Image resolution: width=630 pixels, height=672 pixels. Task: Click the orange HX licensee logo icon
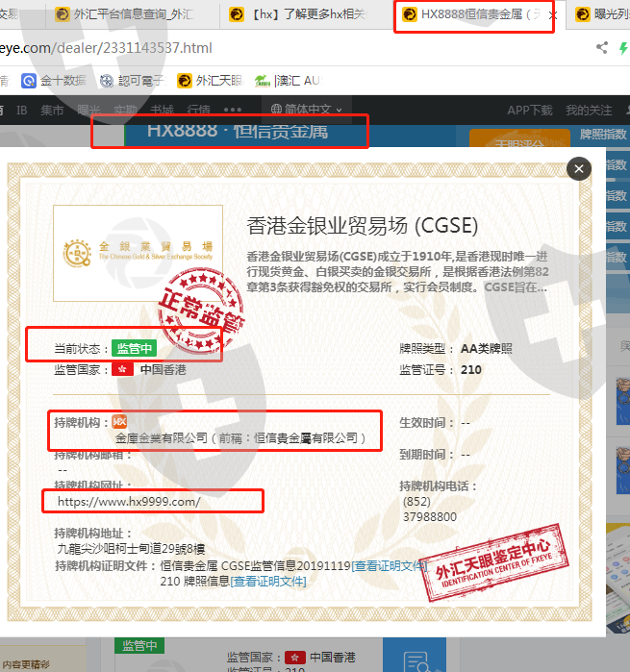point(119,422)
